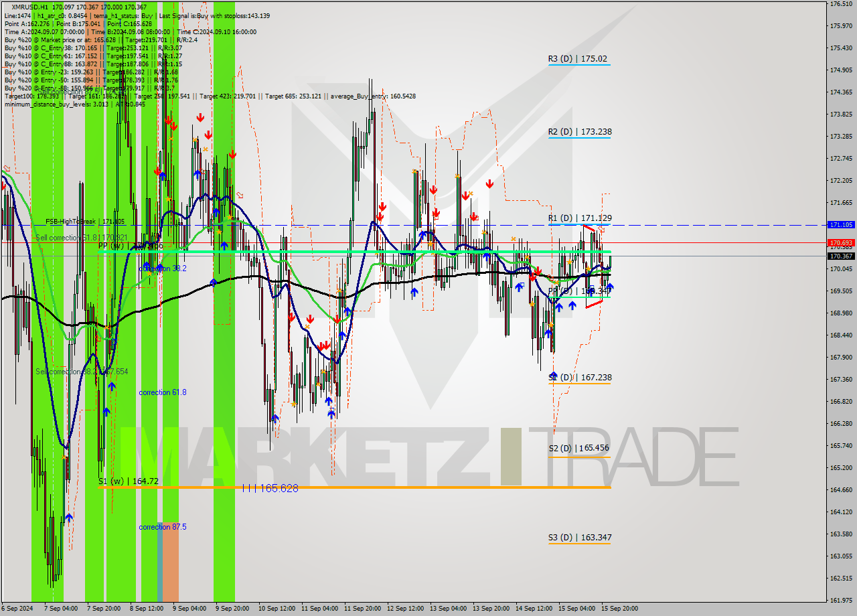This screenshot has width=857, height=616.
Task: Click the 14 Sep 12:00 time label
Action: click(x=534, y=609)
